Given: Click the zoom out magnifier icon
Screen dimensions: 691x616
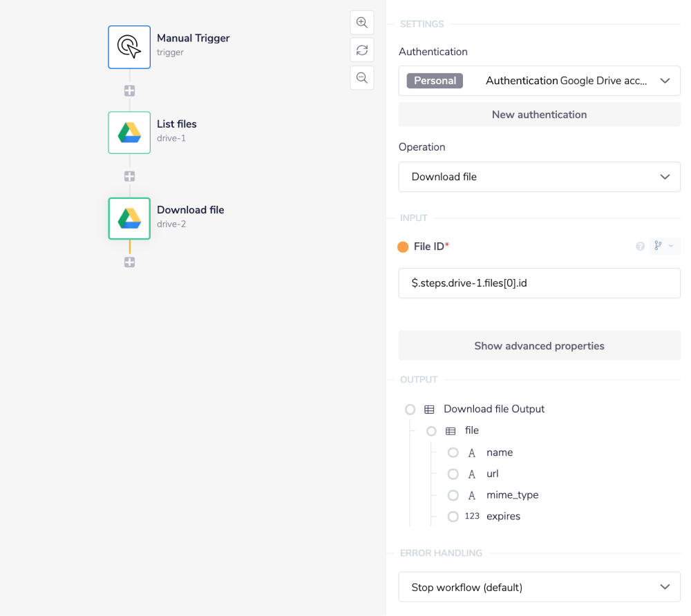Looking at the screenshot, I should tap(361, 77).
